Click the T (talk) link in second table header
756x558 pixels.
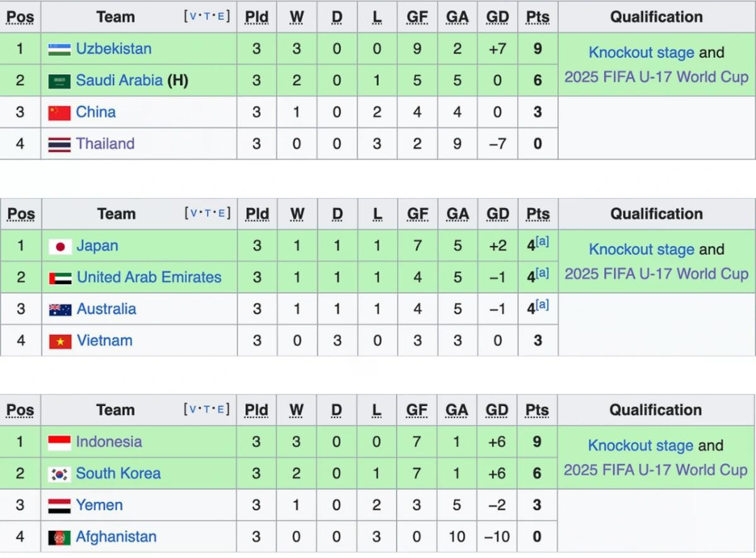[207, 213]
